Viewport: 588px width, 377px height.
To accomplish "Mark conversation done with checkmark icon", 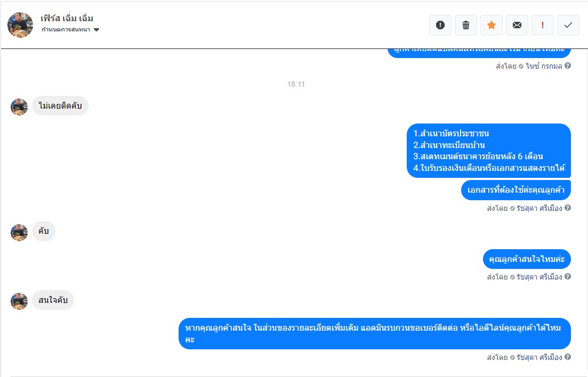I will coord(568,25).
